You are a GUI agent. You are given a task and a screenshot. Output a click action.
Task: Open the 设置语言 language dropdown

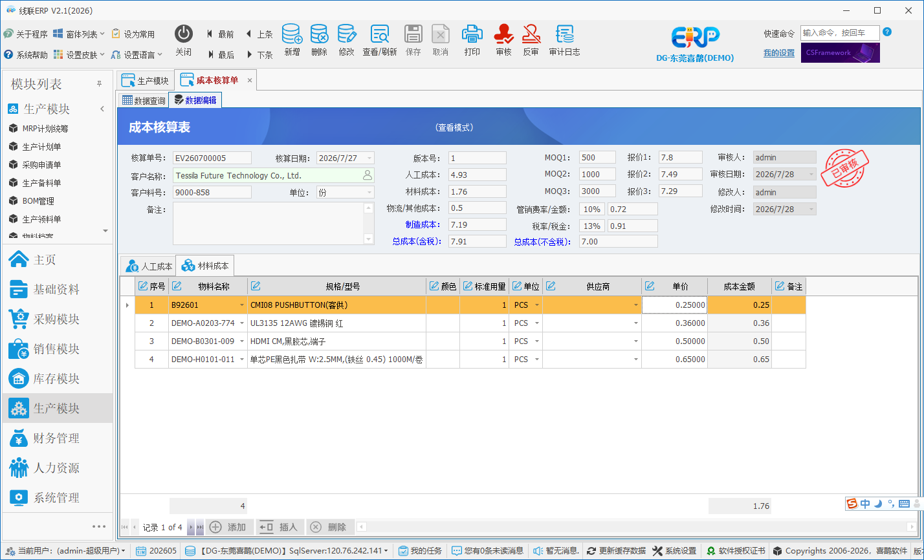[x=137, y=55]
